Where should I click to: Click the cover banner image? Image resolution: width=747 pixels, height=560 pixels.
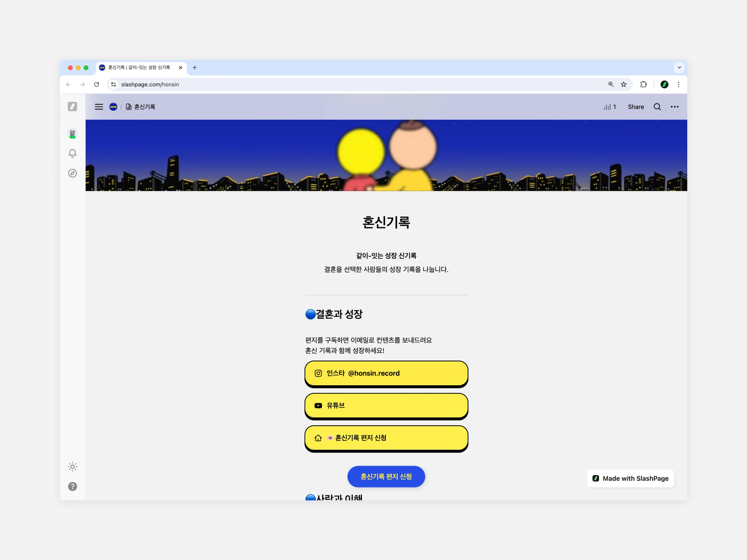point(386,155)
